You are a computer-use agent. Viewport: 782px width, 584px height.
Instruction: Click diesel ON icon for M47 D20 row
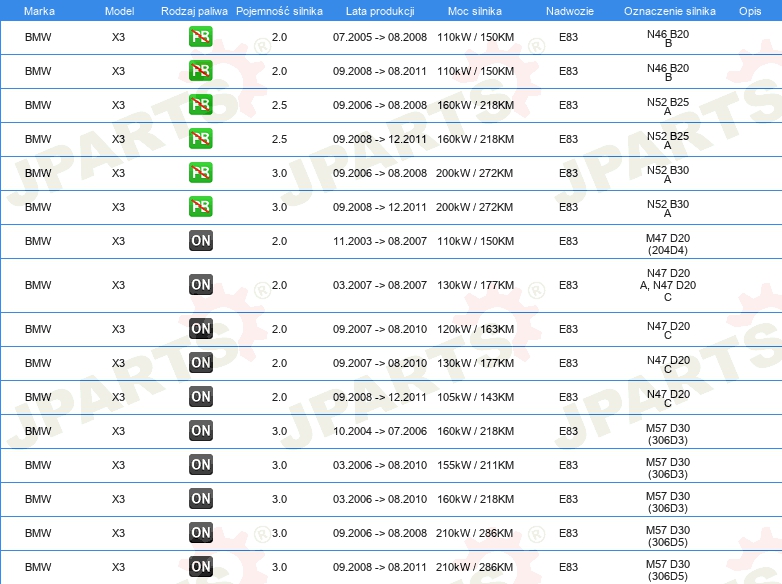200,240
